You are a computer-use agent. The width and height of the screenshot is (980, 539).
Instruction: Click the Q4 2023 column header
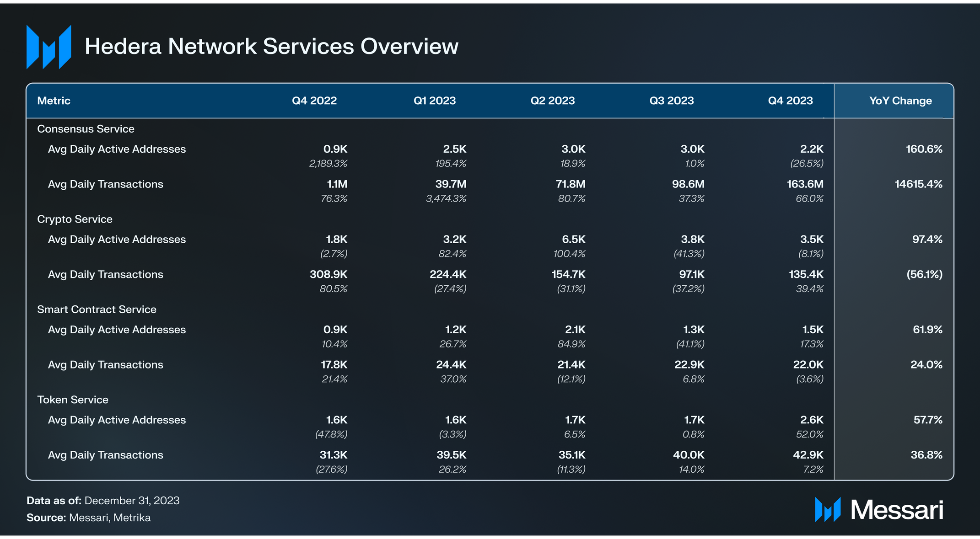[x=790, y=101]
